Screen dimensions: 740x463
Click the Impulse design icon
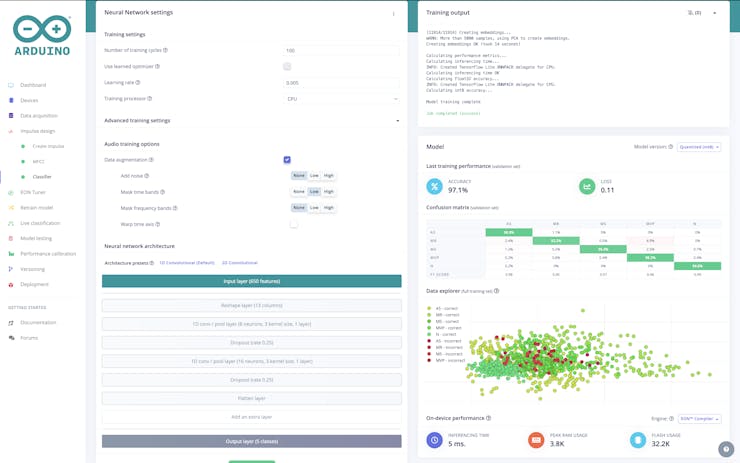pyautogui.click(x=11, y=131)
